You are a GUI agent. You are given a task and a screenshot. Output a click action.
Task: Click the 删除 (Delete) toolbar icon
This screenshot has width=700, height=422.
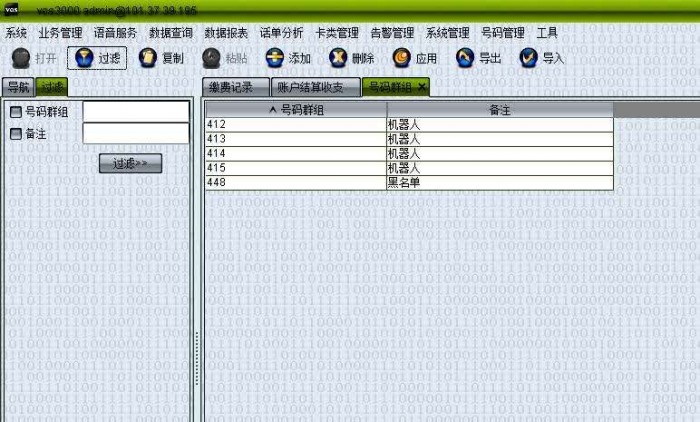coord(338,58)
